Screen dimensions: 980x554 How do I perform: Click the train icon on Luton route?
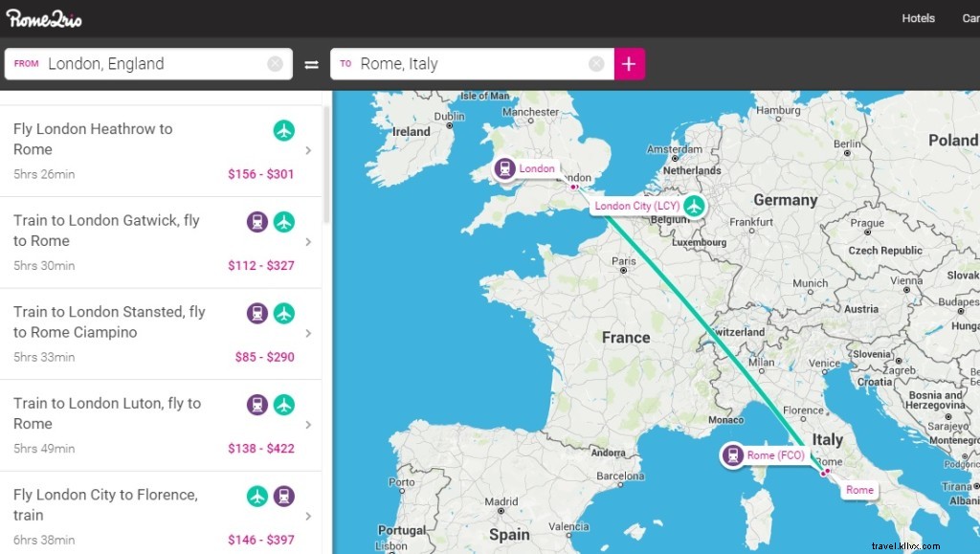click(256, 405)
